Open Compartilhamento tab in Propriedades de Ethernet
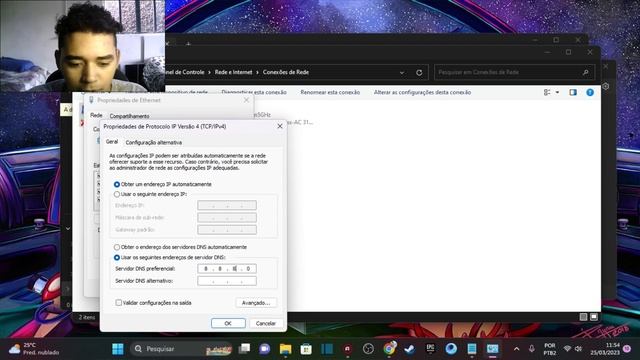 pyautogui.click(x=129, y=116)
